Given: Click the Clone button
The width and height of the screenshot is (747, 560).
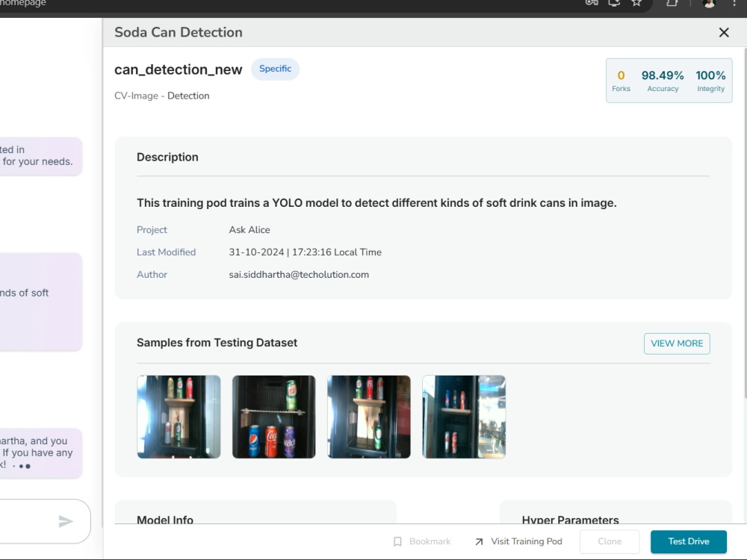Looking at the screenshot, I should click(x=610, y=541).
